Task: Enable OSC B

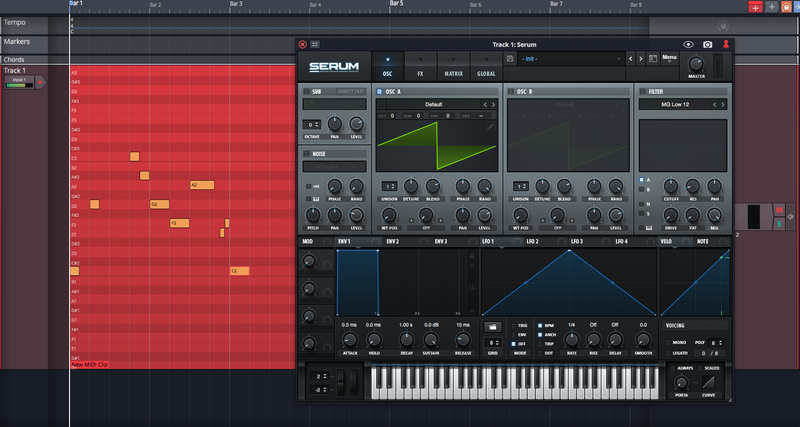Action: (510, 91)
